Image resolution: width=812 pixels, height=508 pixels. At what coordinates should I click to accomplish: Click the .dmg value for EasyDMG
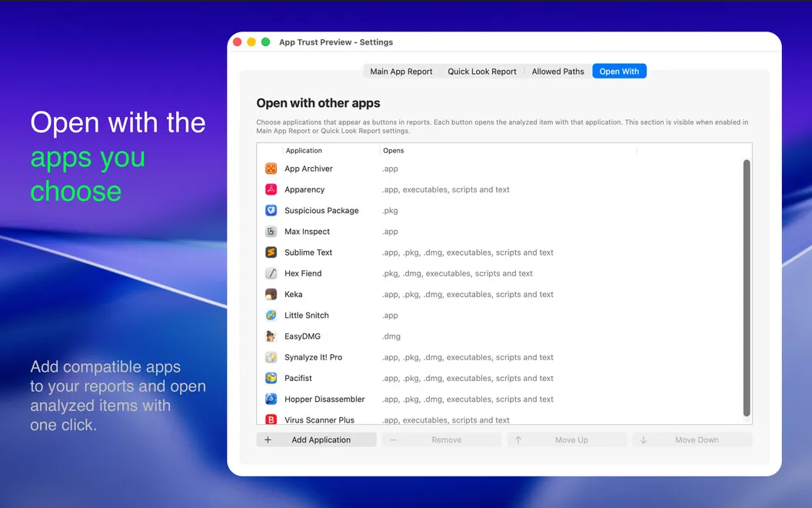[x=391, y=336]
